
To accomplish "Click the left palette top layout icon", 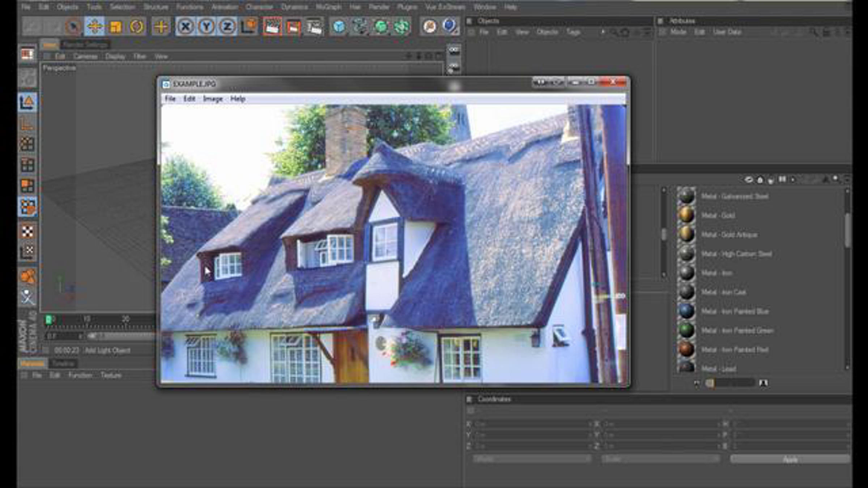I will (x=27, y=54).
